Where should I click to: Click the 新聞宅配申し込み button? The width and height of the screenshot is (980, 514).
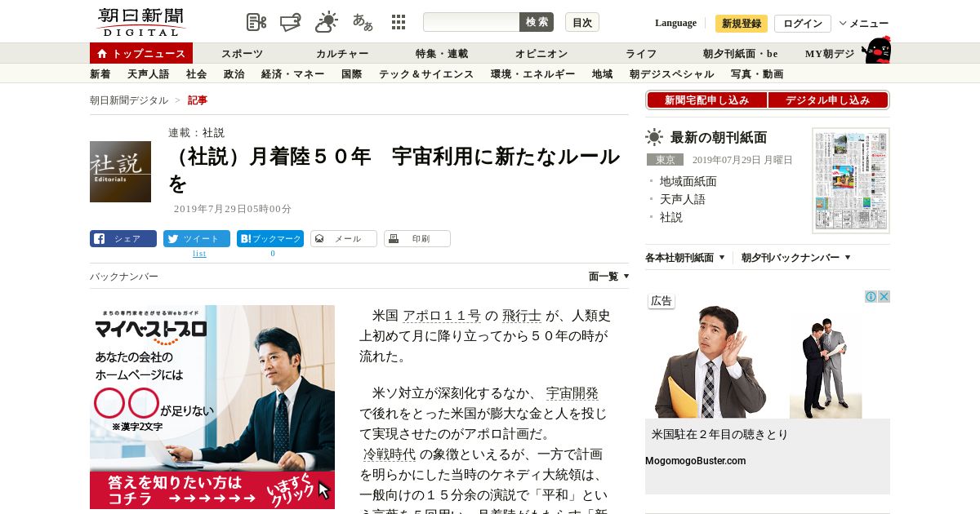pyautogui.click(x=706, y=100)
